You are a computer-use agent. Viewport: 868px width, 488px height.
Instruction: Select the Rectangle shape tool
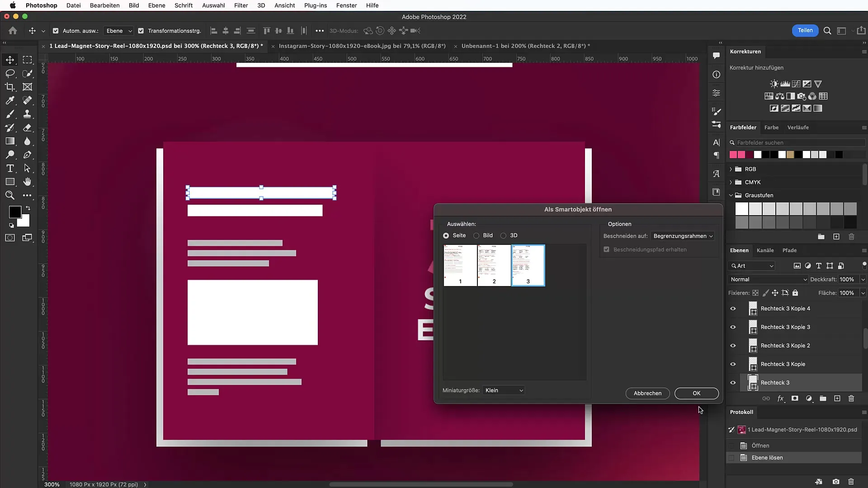tap(10, 182)
